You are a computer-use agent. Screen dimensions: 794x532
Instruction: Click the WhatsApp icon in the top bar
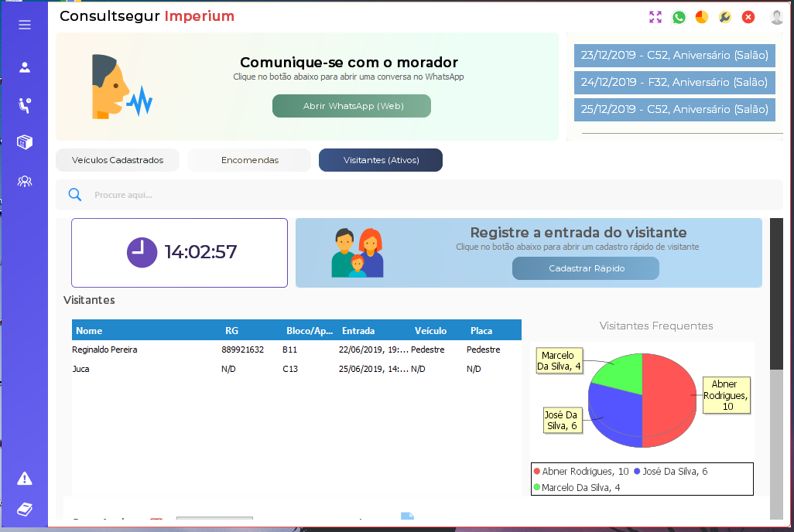pos(679,17)
